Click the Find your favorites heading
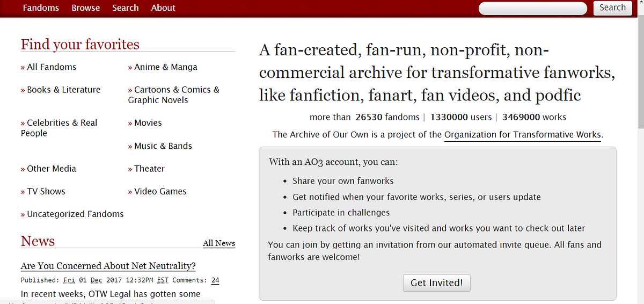The image size is (644, 304). [80, 44]
